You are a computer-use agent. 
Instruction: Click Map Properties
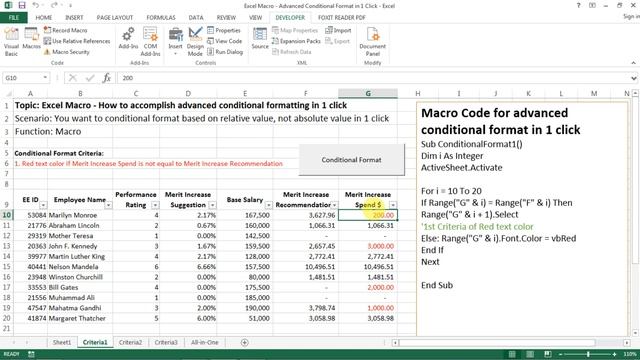[295, 30]
